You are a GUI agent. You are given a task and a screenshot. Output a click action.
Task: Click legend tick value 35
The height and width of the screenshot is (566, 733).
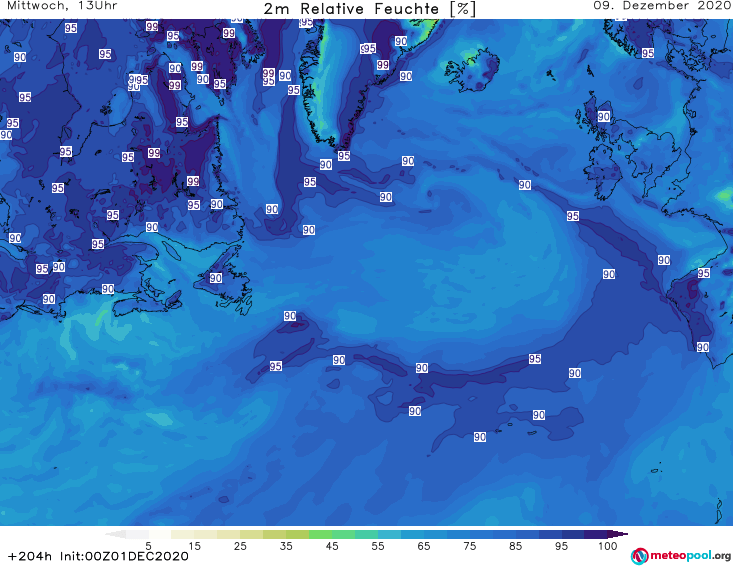point(286,546)
